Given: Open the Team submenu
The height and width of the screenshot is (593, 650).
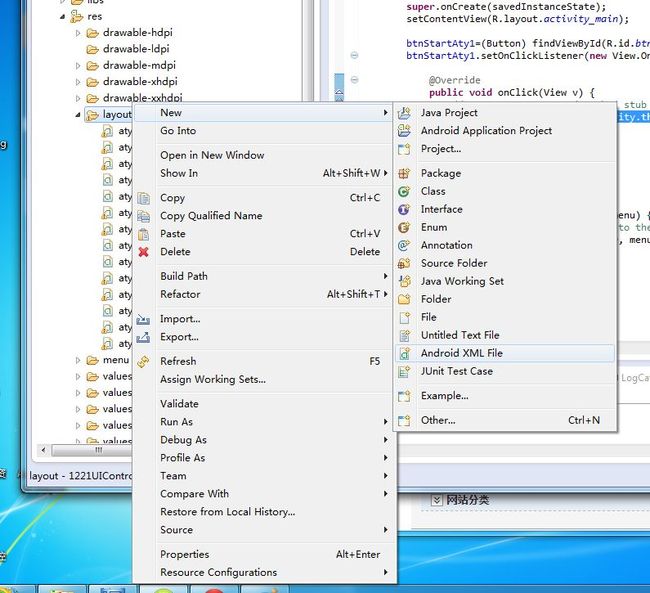Looking at the screenshot, I should click(264, 476).
